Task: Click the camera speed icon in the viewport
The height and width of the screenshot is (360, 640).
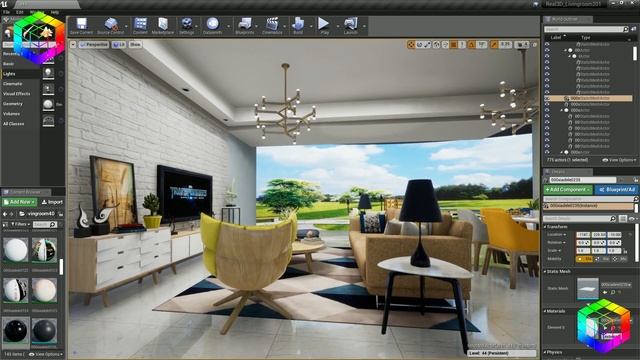Action: coord(521,44)
